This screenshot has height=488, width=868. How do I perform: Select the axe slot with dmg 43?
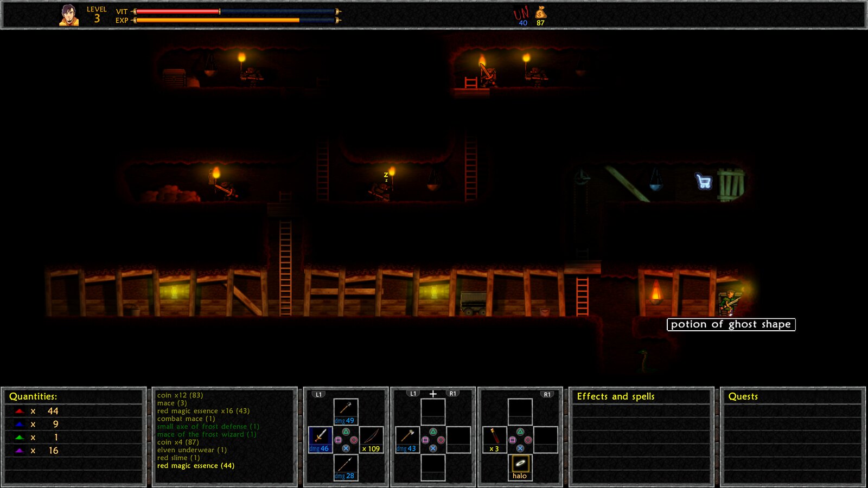[407, 439]
